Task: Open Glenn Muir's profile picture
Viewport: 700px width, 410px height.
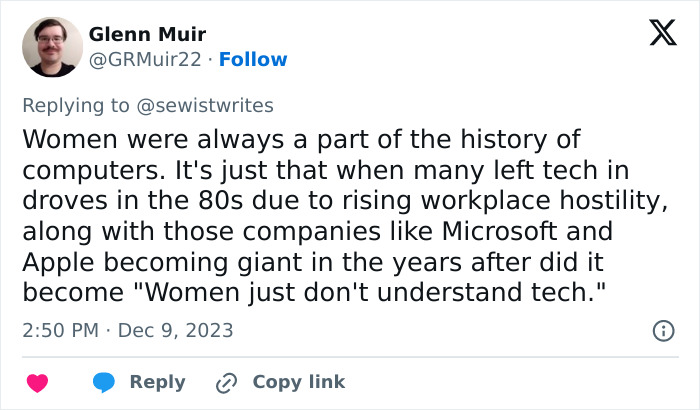Action: [52, 47]
